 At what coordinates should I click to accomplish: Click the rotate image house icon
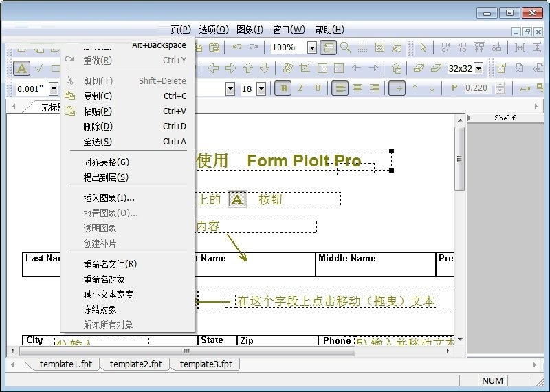[x=397, y=67]
